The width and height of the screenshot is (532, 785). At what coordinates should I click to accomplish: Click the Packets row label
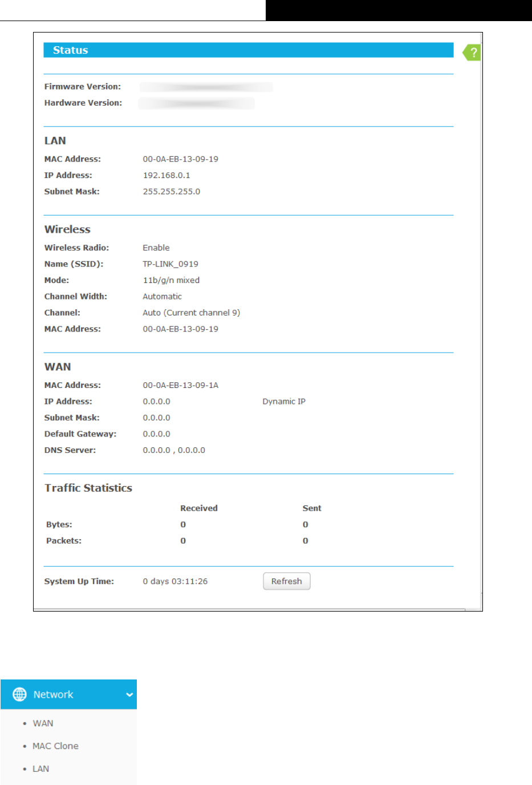tap(64, 541)
